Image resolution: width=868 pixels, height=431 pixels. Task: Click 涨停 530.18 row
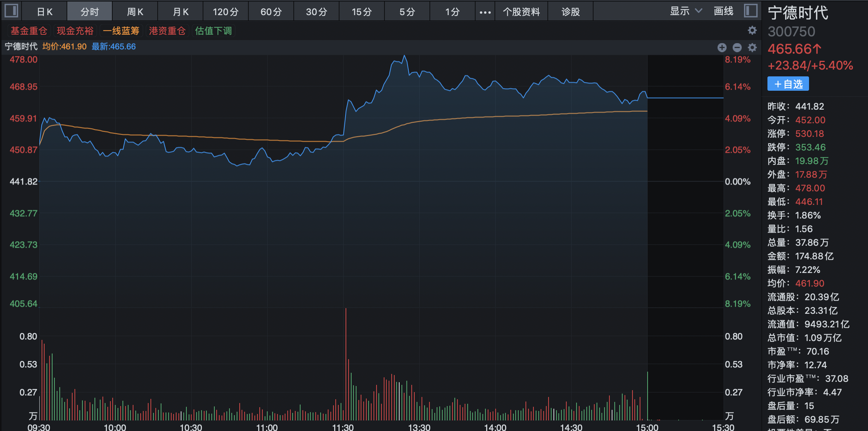pos(796,133)
